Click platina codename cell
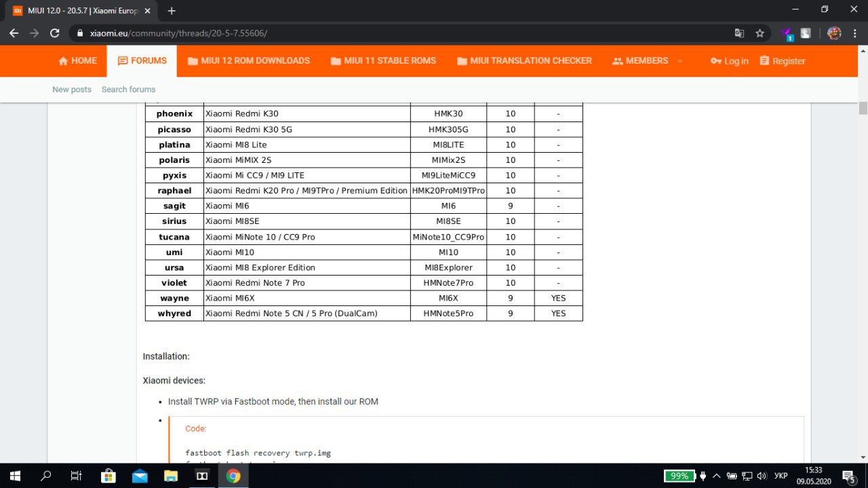Viewport: 868px width, 488px height. tap(174, 145)
